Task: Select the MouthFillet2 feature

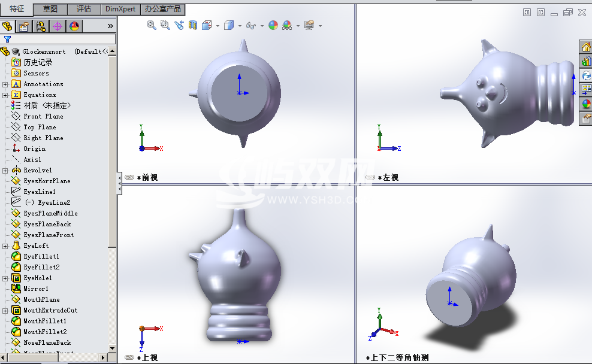Action: [x=45, y=332]
